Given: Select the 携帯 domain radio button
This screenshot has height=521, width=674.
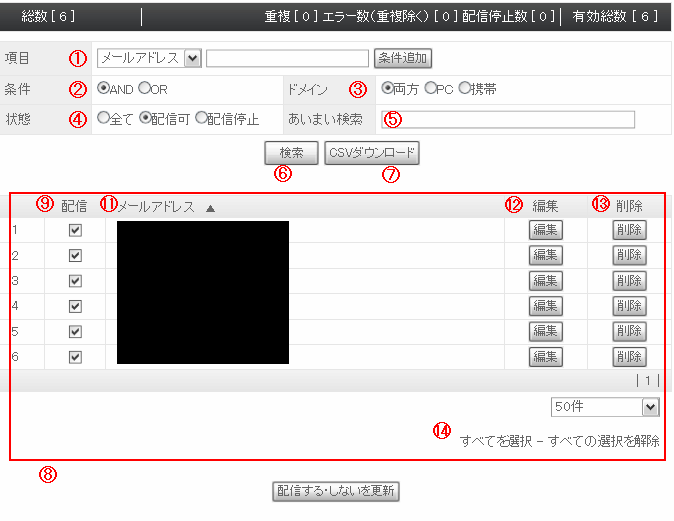Looking at the screenshot, I should pyautogui.click(x=465, y=89).
